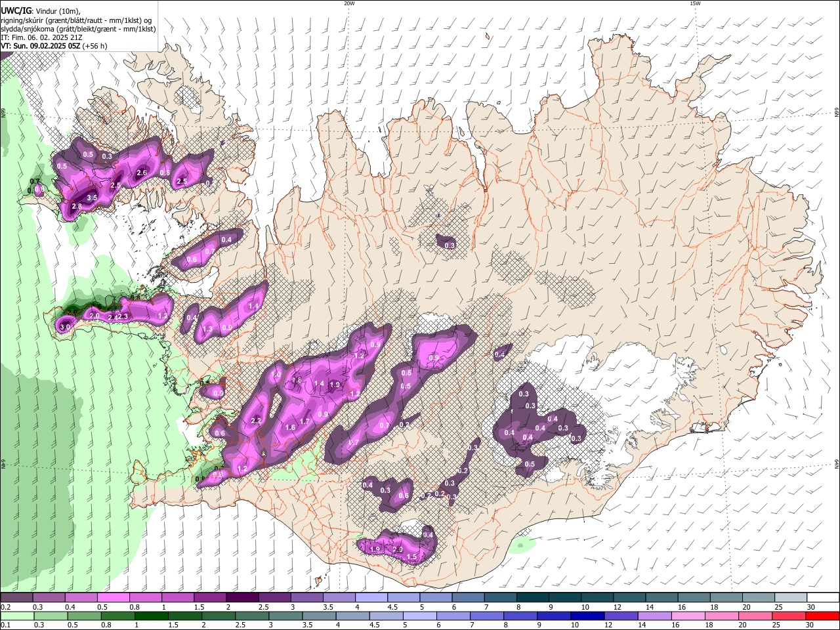The width and height of the screenshot is (840, 630).
Task: Pick snow legend swatch between 0.2 and 0.3
Action: click(x=16, y=598)
